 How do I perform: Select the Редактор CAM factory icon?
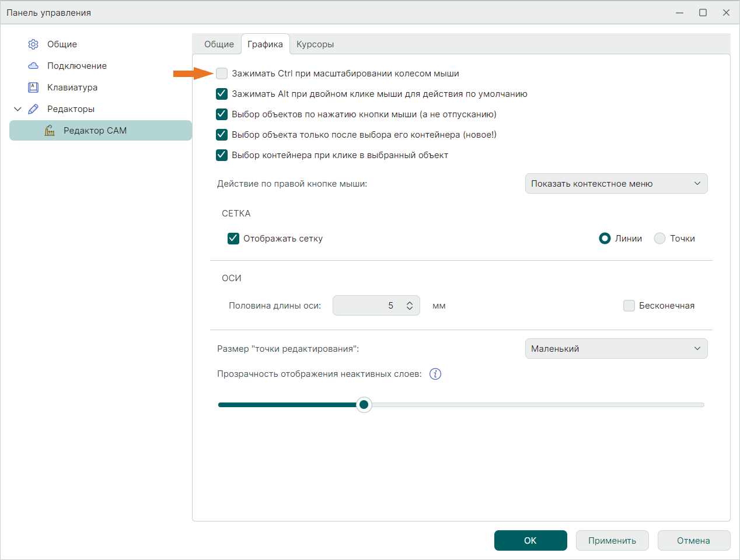[50, 131]
